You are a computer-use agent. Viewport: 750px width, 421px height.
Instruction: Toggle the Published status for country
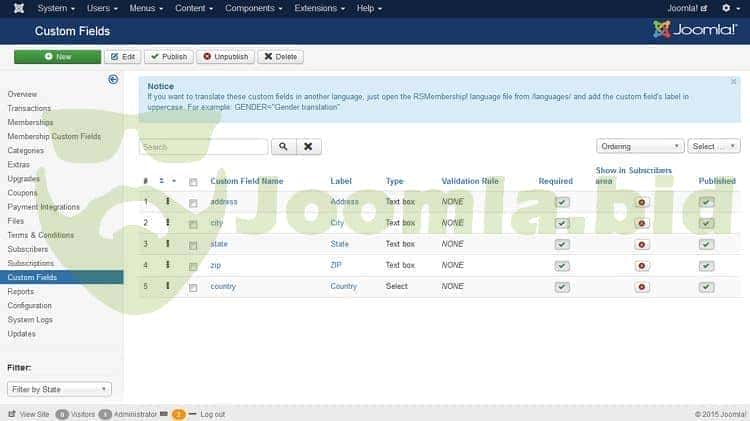coord(706,287)
